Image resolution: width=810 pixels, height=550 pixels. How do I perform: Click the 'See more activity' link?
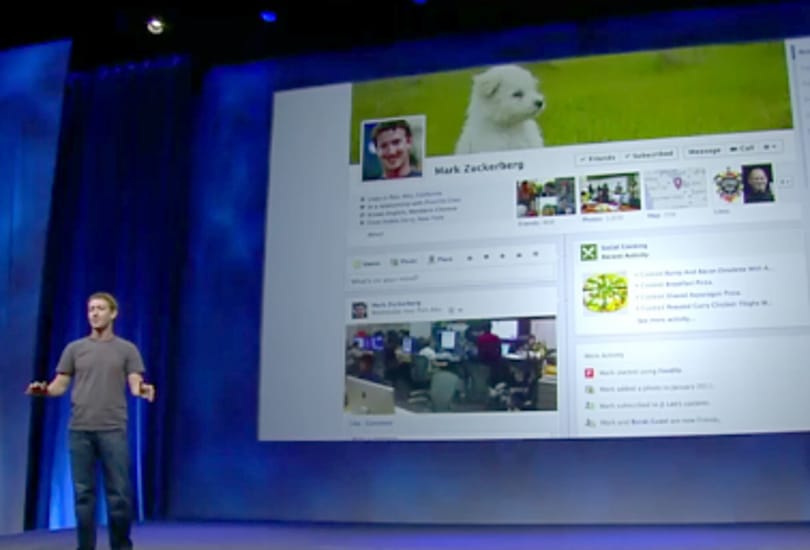coord(665,320)
